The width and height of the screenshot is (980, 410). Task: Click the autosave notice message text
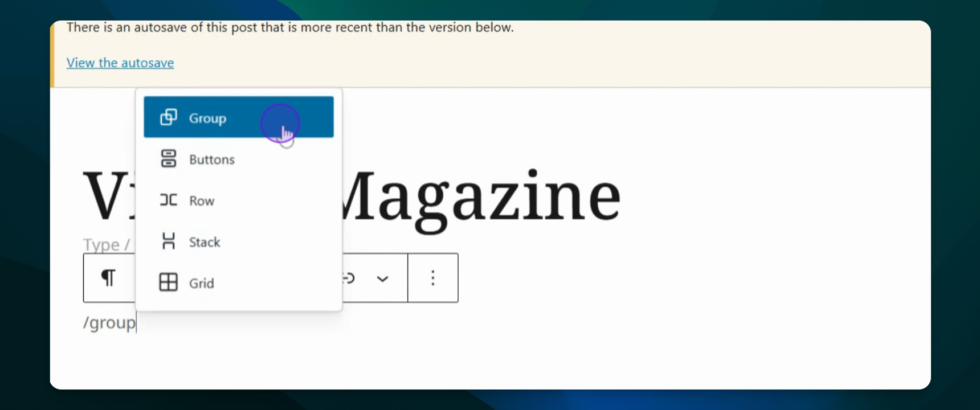click(x=290, y=27)
